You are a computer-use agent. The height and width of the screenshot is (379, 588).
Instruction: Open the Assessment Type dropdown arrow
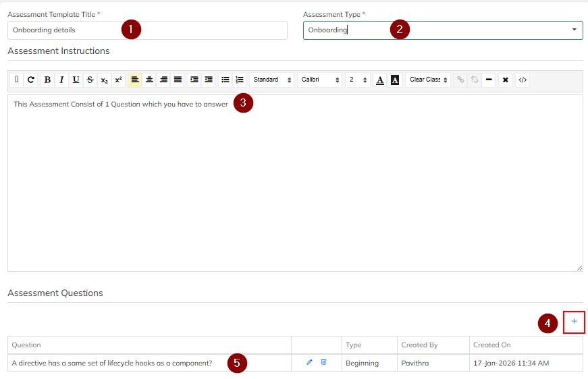click(574, 30)
